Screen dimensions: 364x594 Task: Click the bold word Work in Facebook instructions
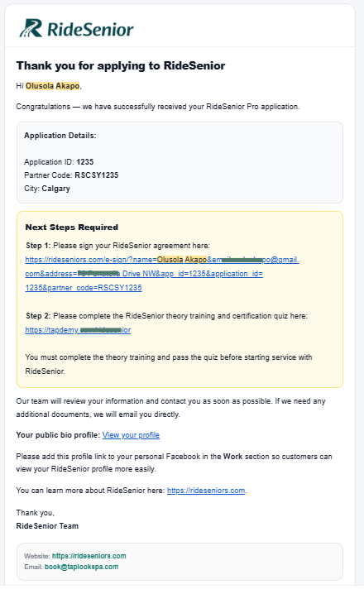(x=232, y=457)
